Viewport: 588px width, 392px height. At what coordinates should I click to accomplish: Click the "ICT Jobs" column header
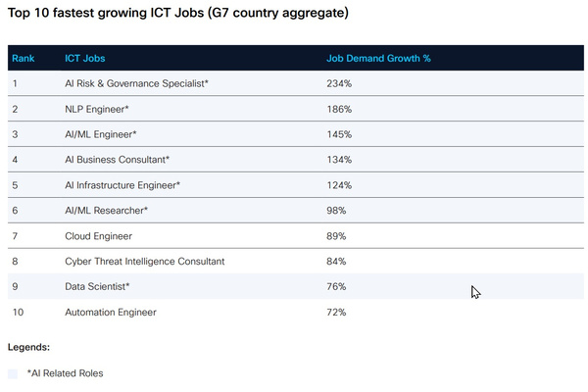[83, 59]
